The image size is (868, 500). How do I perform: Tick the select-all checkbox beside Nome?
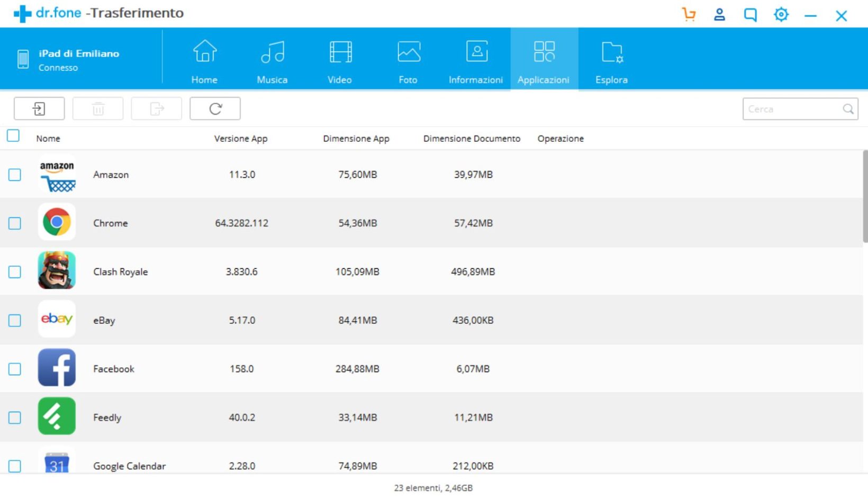click(x=14, y=136)
